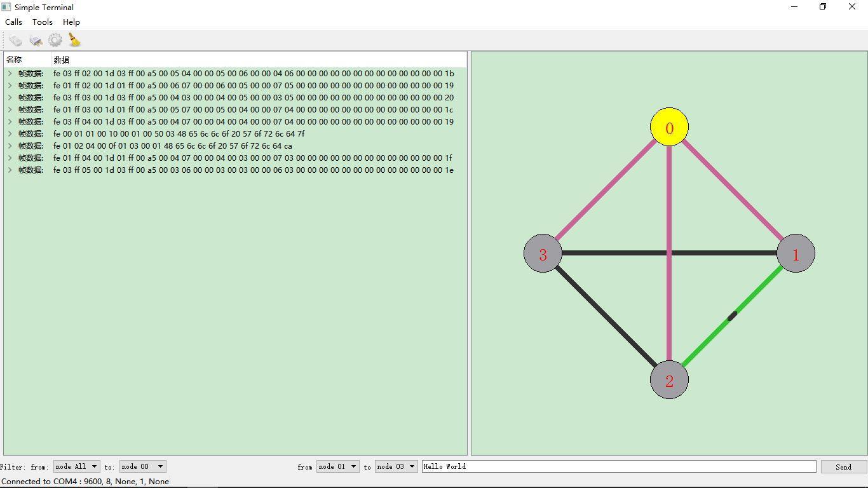Image resolution: width=868 pixels, height=488 pixels.
Task: Expand the frame row starting fe 03 ff 05
Action: [10, 170]
